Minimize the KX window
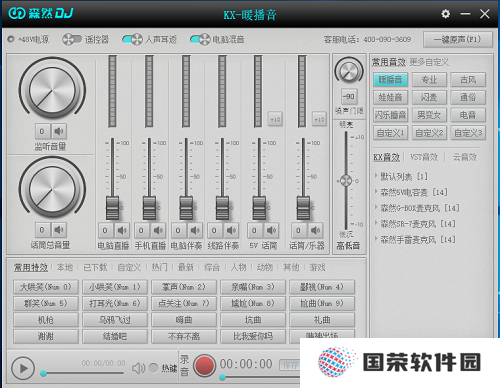 [x=465, y=14]
